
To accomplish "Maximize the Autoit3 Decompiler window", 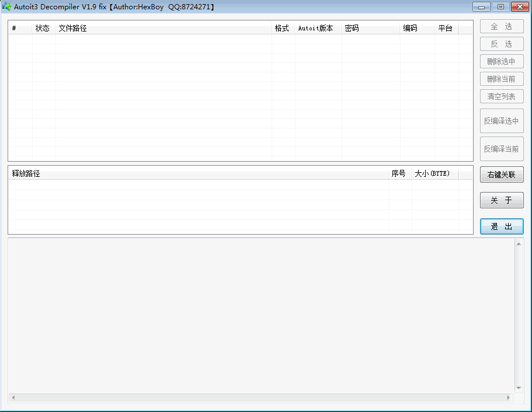I will pyautogui.click(x=500, y=7).
